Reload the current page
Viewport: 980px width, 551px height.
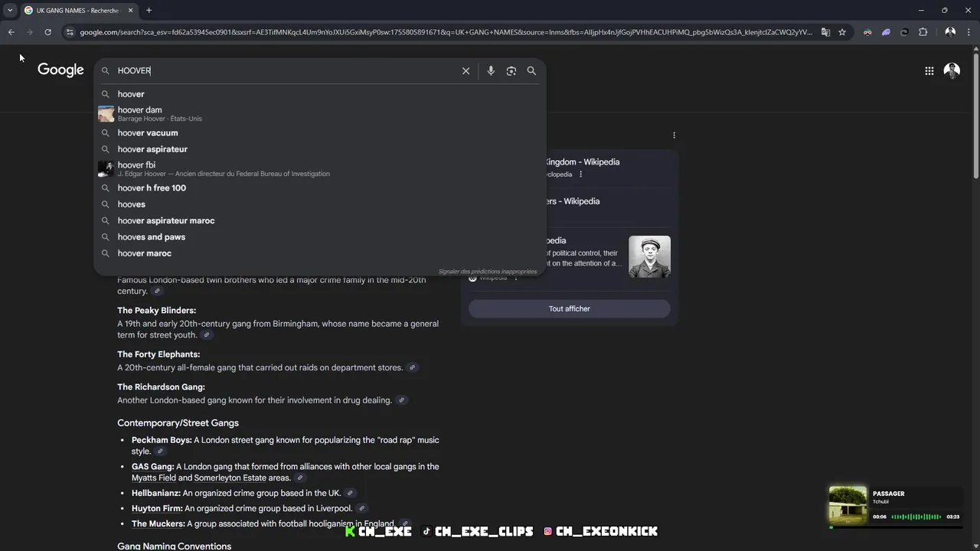[47, 32]
